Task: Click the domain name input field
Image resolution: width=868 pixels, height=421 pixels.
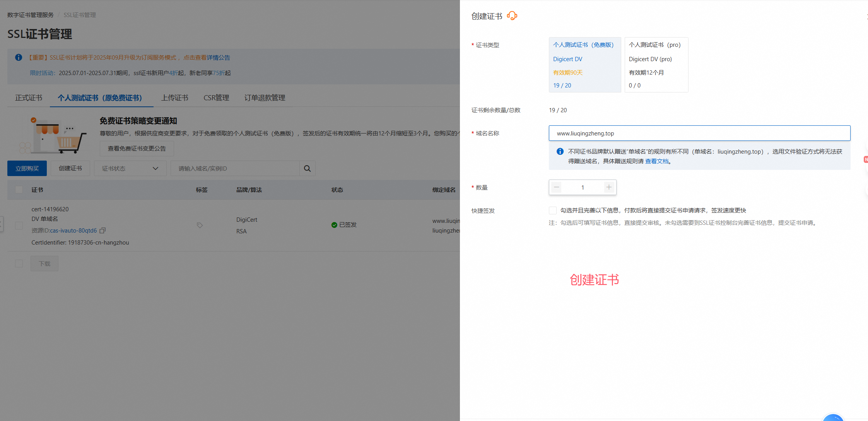Action: 699,133
